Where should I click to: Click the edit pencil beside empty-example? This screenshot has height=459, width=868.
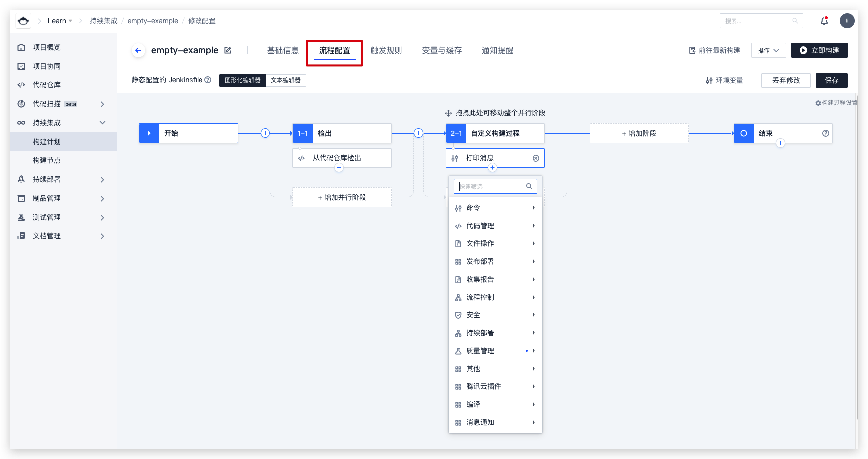coord(228,50)
